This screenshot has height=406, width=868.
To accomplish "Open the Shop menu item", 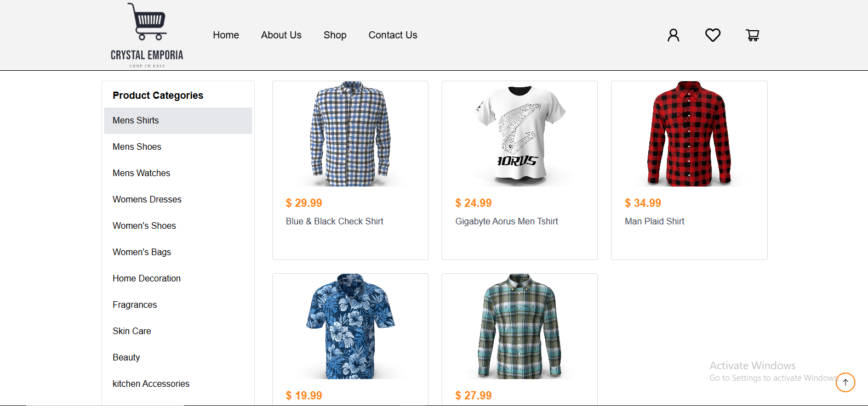I will coord(335,35).
